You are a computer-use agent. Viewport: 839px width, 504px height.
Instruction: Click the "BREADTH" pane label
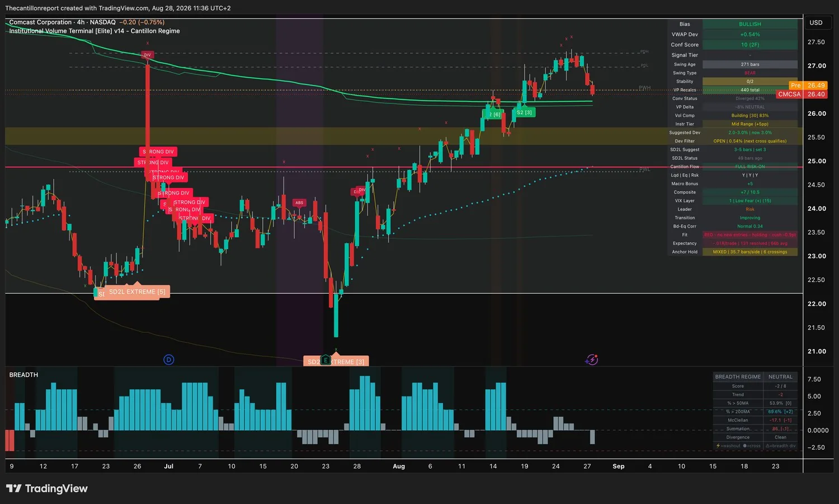tap(23, 375)
